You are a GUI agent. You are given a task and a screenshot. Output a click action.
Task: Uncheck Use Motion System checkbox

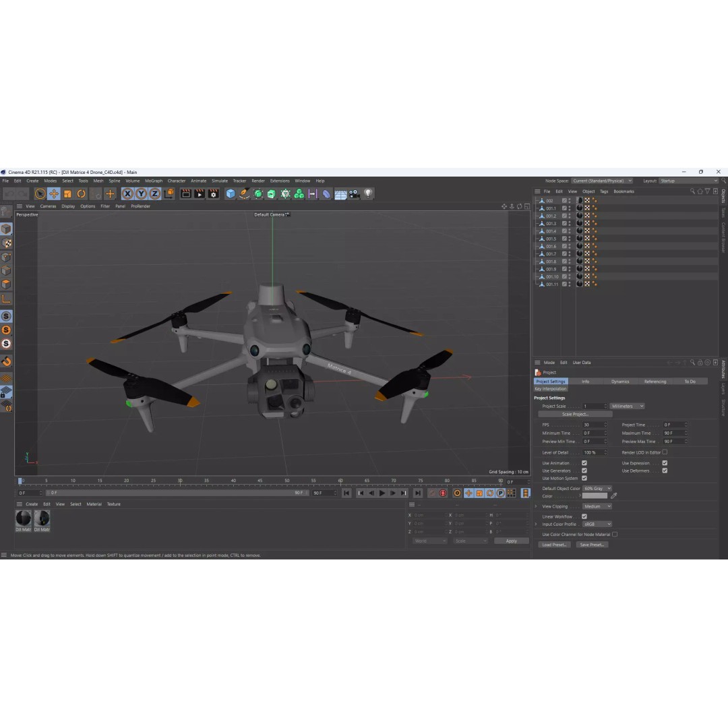584,478
